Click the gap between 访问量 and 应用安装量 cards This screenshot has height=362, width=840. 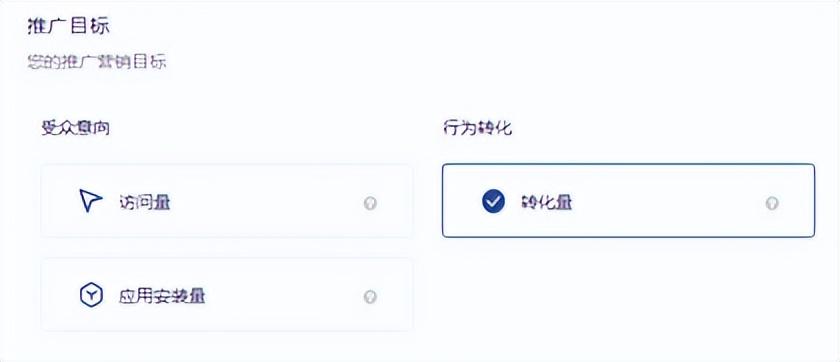227,248
